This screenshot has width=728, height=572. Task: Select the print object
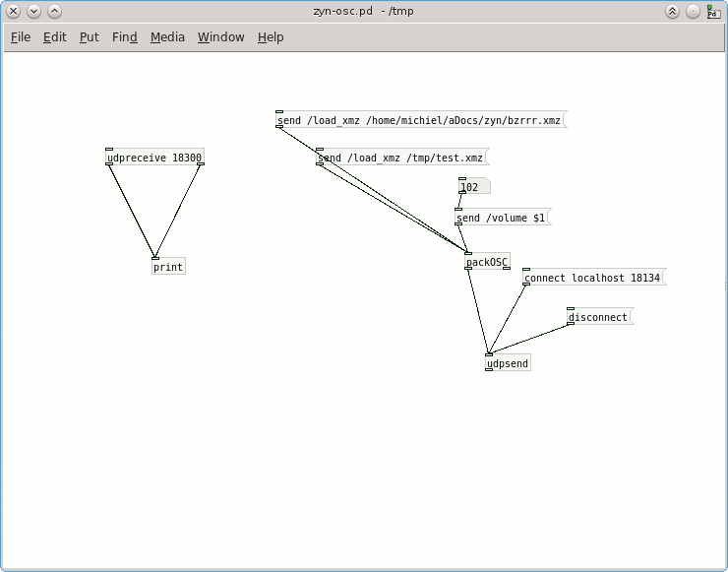[168, 267]
